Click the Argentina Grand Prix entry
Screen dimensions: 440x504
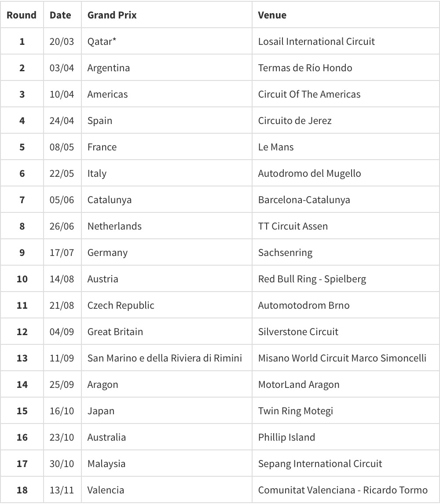pos(109,68)
